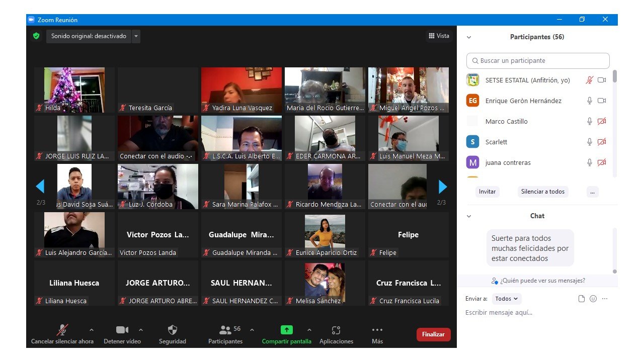This screenshot has width=644, height=362.
Task: Open the Enviar a Todos dropdown
Action: click(507, 299)
